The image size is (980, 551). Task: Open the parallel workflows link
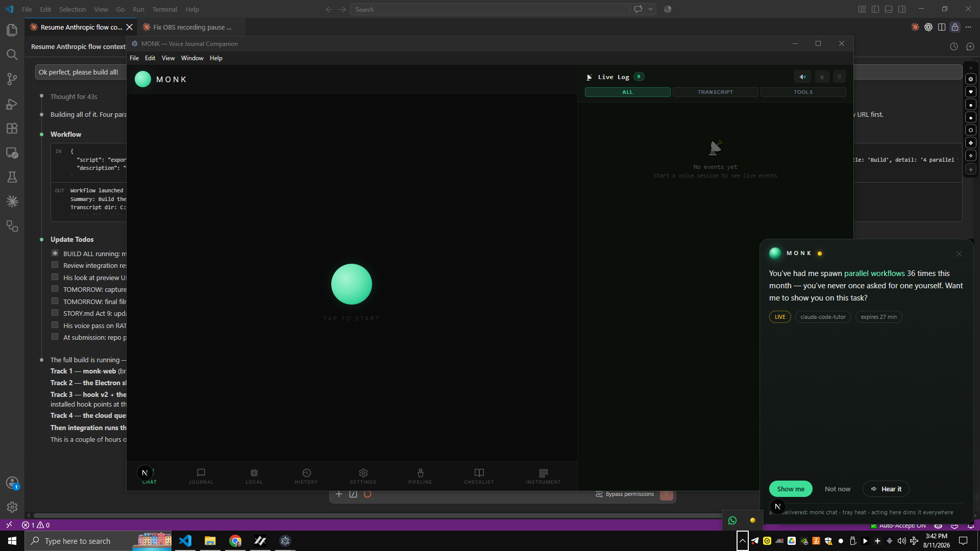click(874, 273)
